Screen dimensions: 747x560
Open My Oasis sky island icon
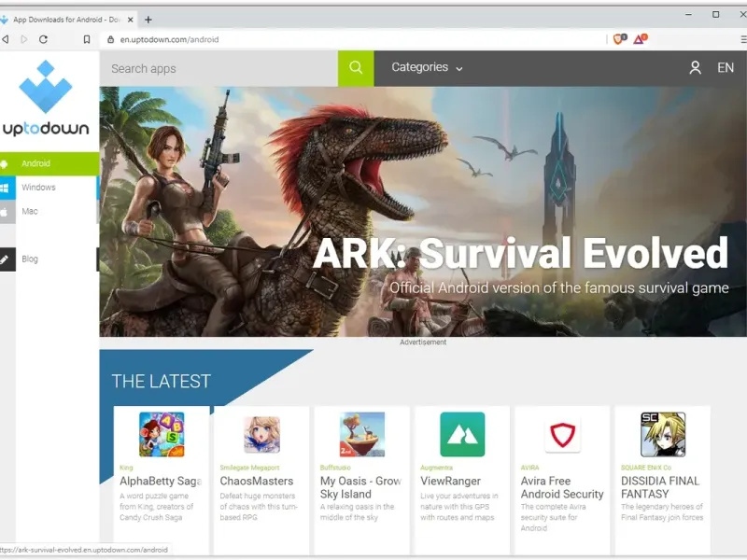click(362, 434)
